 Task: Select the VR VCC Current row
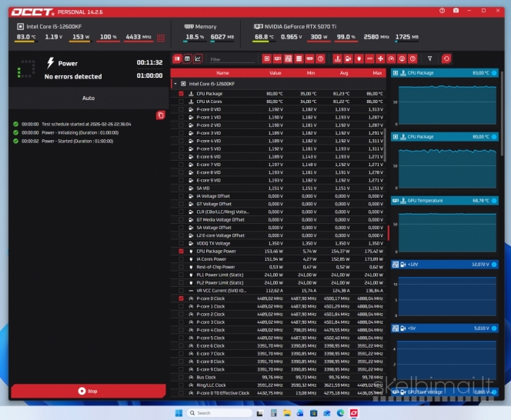pos(279,291)
